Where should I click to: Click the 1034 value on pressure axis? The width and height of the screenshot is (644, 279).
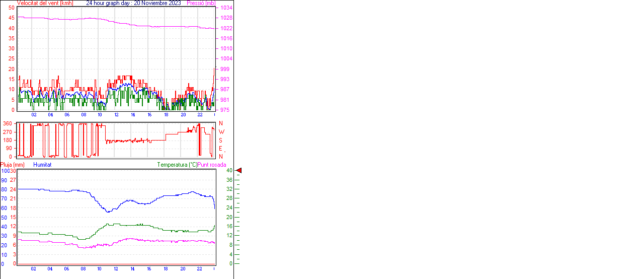coord(226,8)
